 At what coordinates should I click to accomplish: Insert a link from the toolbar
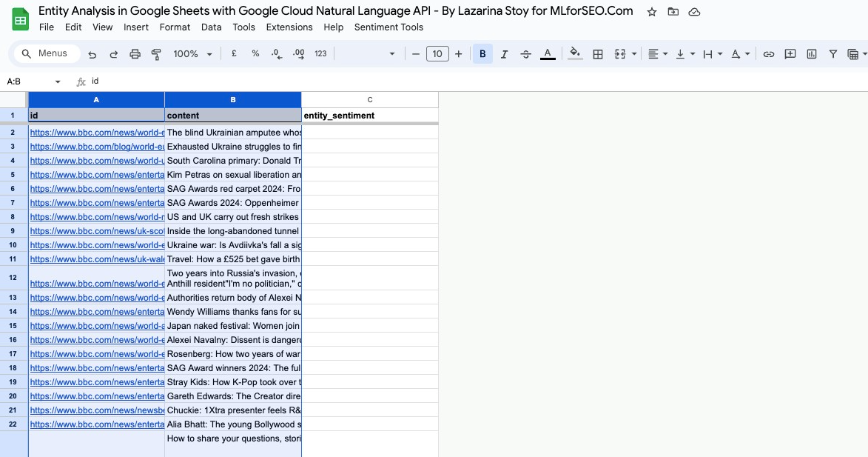(768, 54)
